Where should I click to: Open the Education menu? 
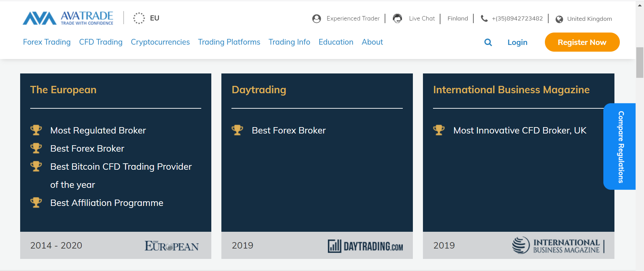pyautogui.click(x=336, y=42)
